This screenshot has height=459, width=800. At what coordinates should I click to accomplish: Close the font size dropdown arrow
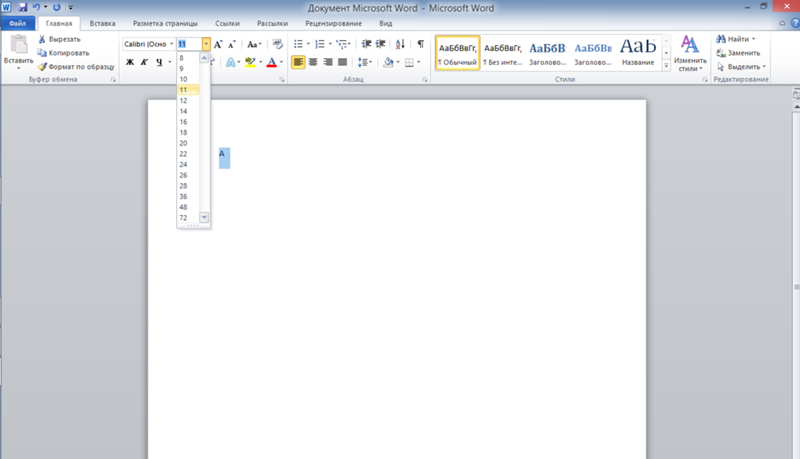[206, 44]
